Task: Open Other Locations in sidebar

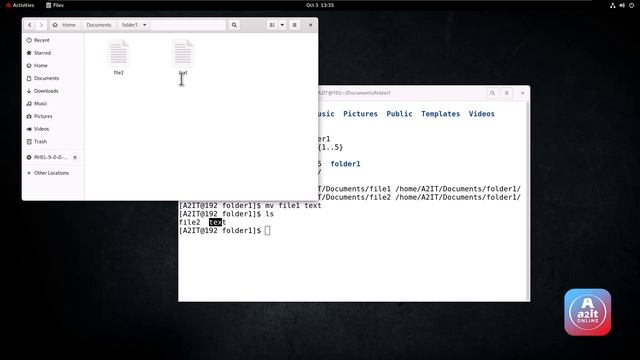Action: click(53, 173)
